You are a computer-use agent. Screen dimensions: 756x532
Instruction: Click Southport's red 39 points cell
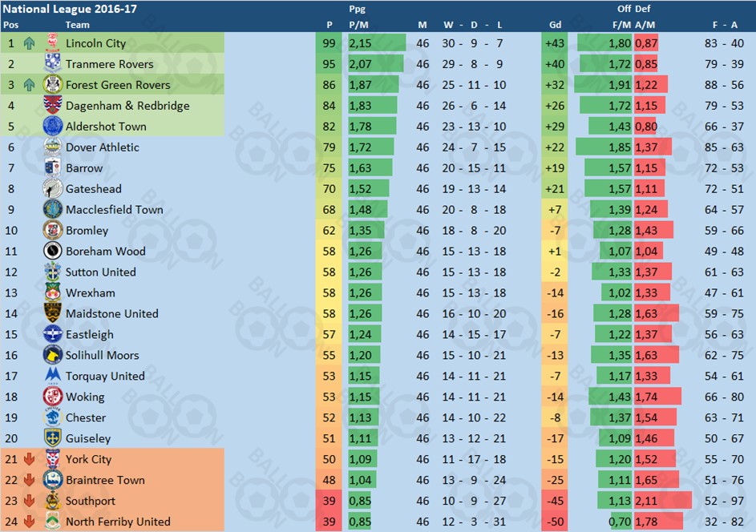pyautogui.click(x=329, y=501)
